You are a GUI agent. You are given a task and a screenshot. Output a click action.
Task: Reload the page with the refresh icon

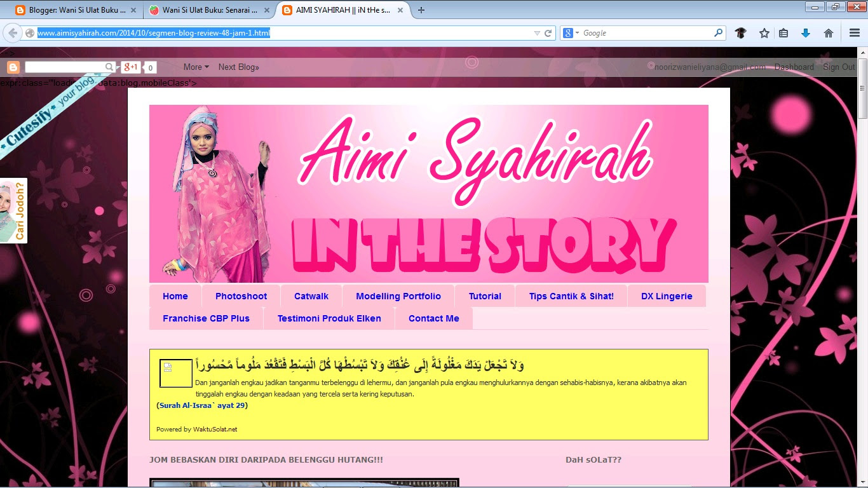coord(548,33)
